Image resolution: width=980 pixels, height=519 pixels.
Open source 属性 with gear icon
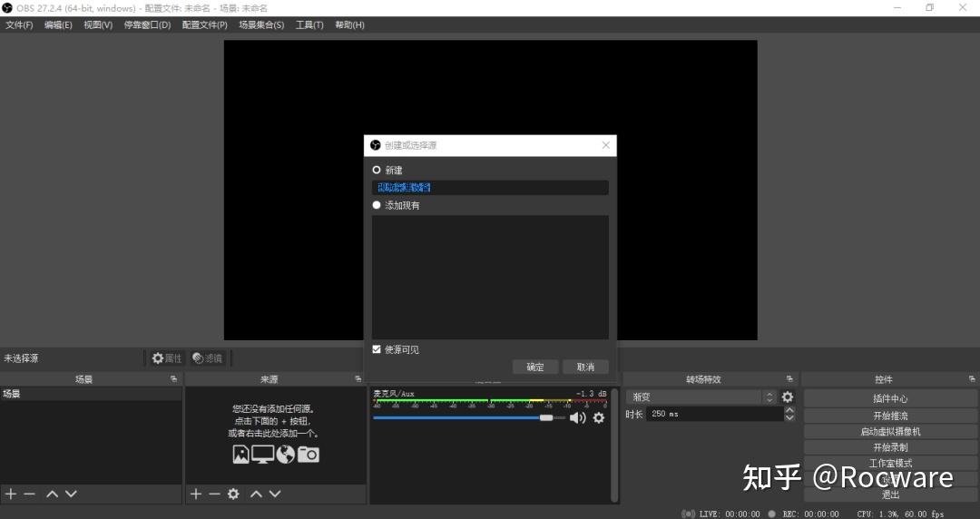(167, 358)
